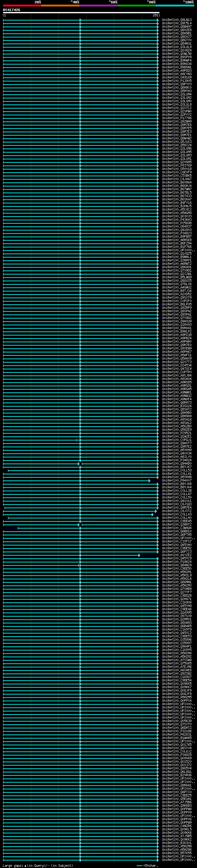Select hit label UniRef100_Q40034

(177, 453)
